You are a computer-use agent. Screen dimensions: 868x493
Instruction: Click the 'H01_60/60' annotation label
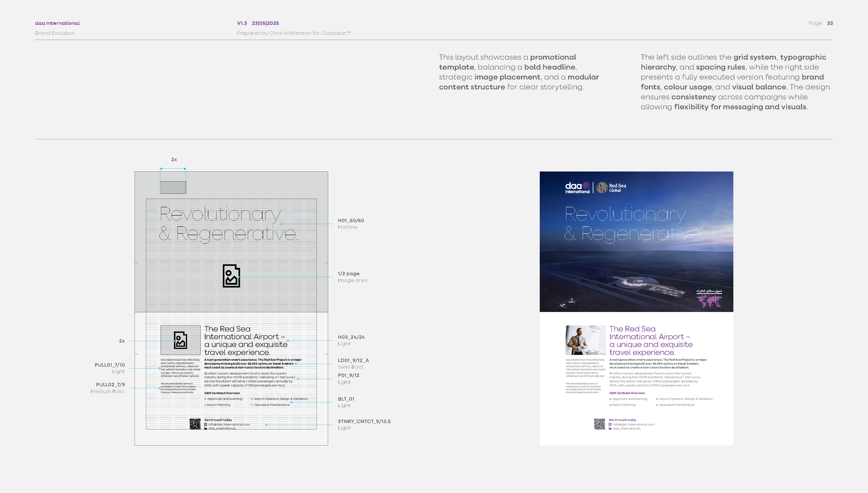(351, 221)
